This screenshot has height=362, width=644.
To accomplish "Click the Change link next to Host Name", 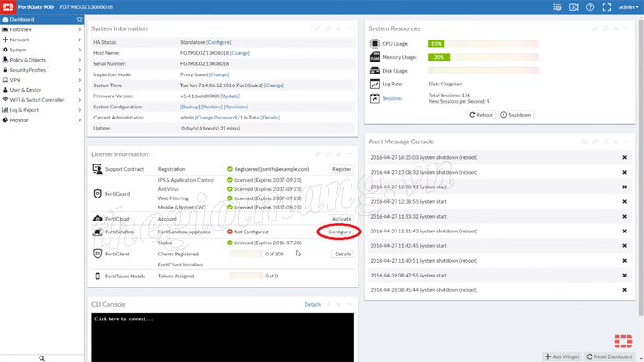I will point(240,53).
